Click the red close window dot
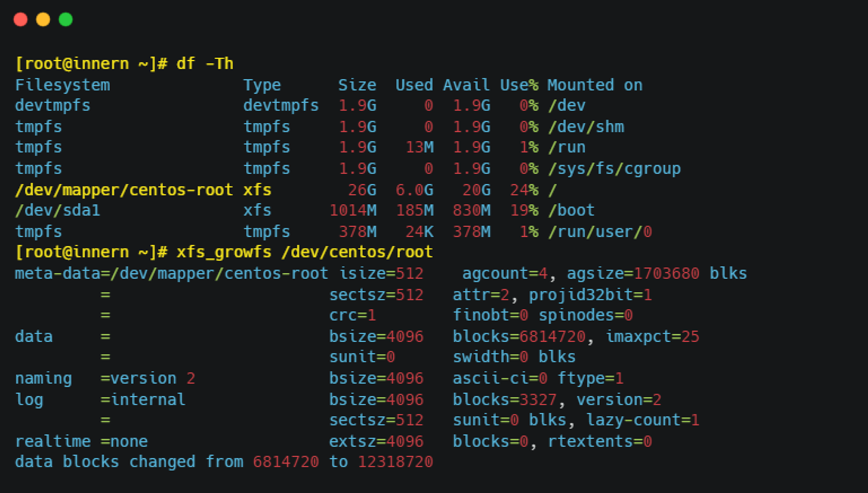 click(20, 20)
